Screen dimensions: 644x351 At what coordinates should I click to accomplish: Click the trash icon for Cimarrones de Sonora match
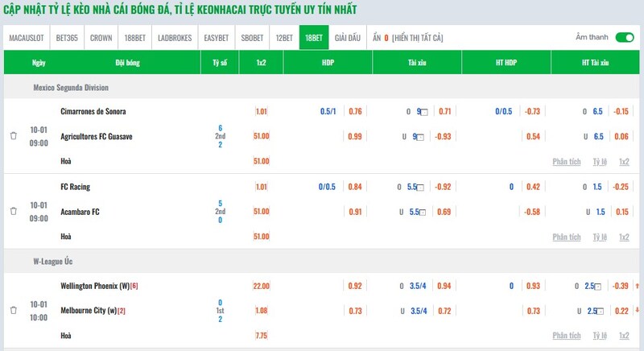tap(14, 136)
